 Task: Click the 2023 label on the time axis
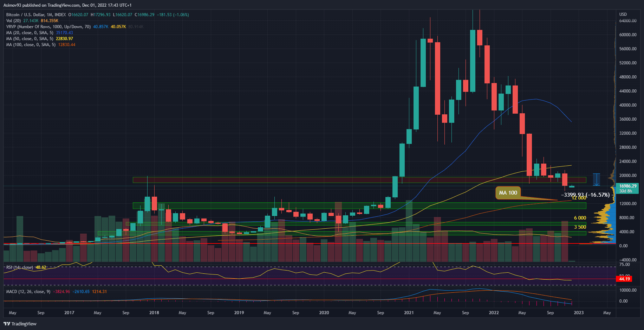coord(578,313)
